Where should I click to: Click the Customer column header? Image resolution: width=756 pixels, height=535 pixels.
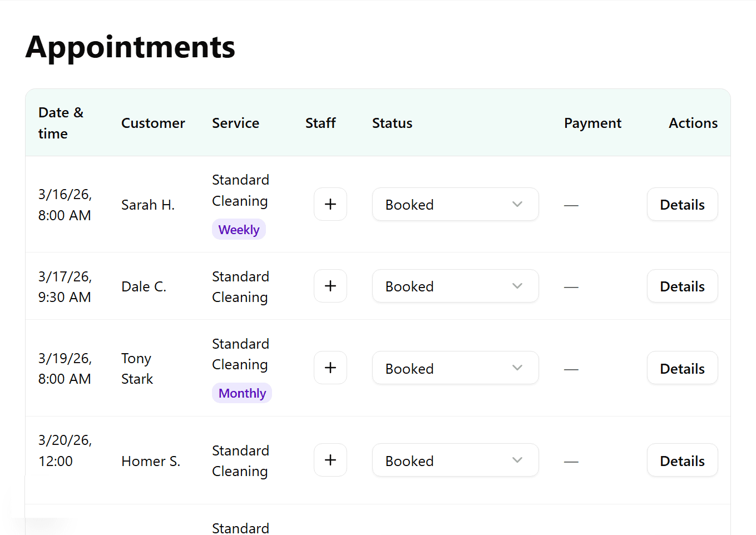click(153, 123)
